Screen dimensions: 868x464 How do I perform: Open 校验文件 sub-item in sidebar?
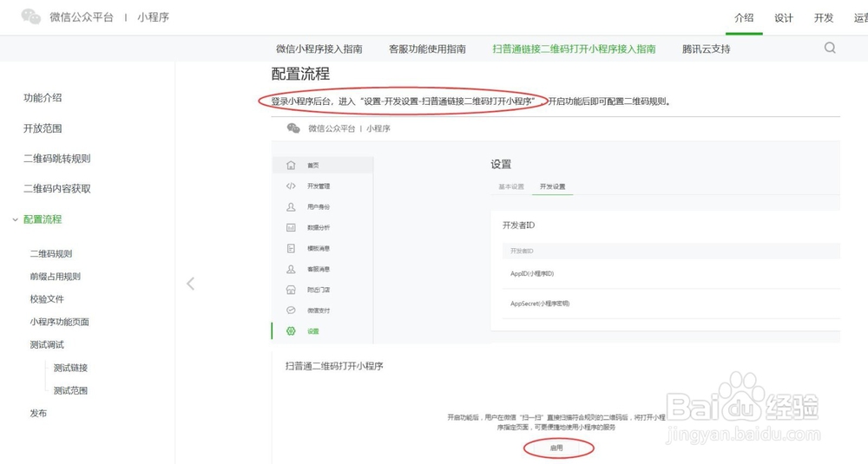47,299
